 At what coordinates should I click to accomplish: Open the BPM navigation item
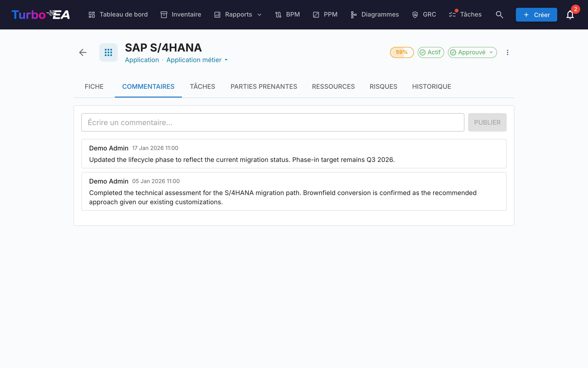point(287,14)
